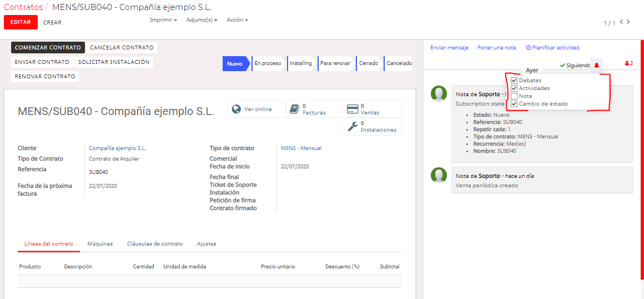The width and height of the screenshot is (644, 299).
Task: Open the Facturas book icon
Action: 294,109
